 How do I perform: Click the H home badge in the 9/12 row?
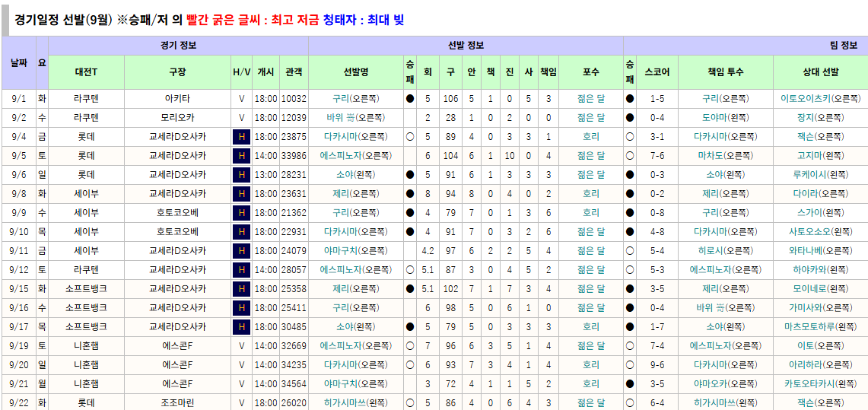[x=241, y=270]
